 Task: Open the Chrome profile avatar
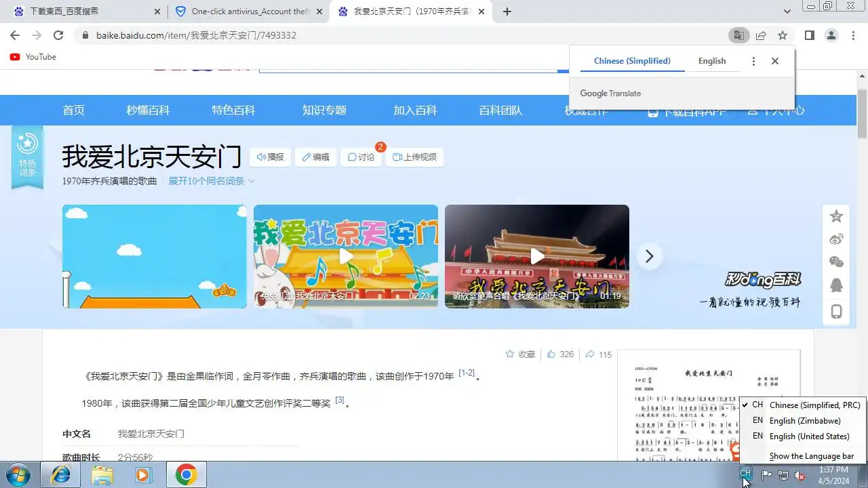(831, 35)
